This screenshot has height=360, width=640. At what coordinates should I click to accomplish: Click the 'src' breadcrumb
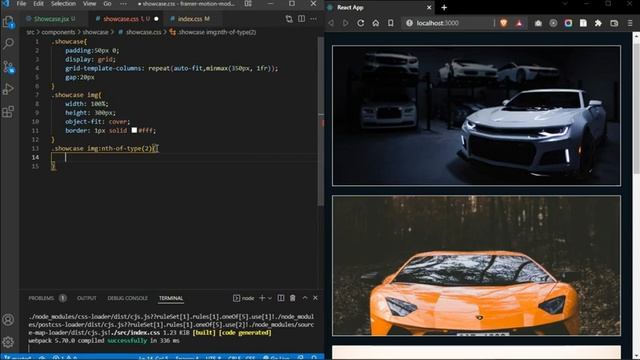click(x=31, y=32)
